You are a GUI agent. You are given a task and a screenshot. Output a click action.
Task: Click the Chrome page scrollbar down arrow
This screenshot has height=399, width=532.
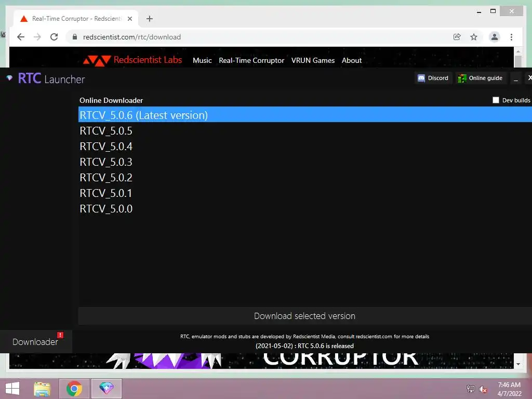(518, 364)
